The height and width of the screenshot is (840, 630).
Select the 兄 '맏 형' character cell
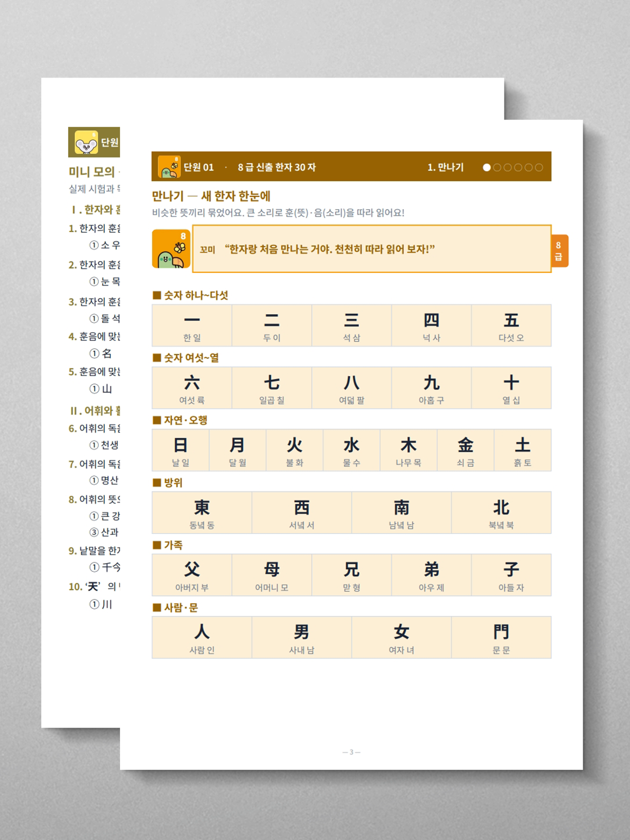coord(352,575)
